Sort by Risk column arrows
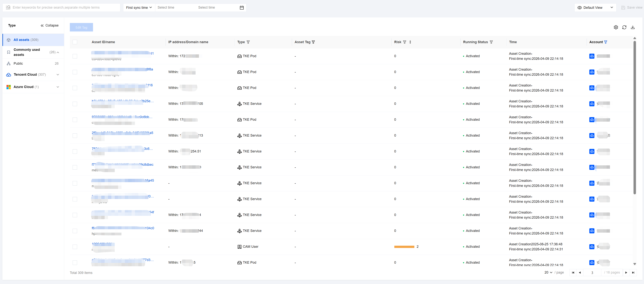Screen dimensions: 644x284 click(410, 42)
